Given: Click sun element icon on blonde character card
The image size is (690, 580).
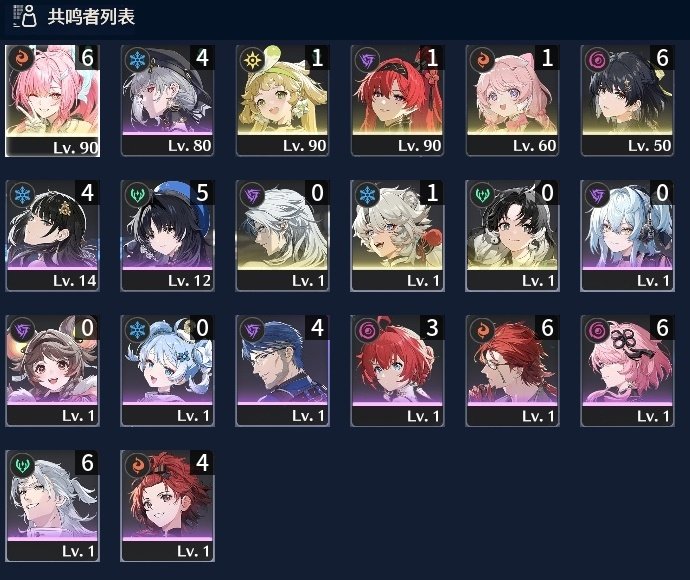Looking at the screenshot, I should coord(253,59).
